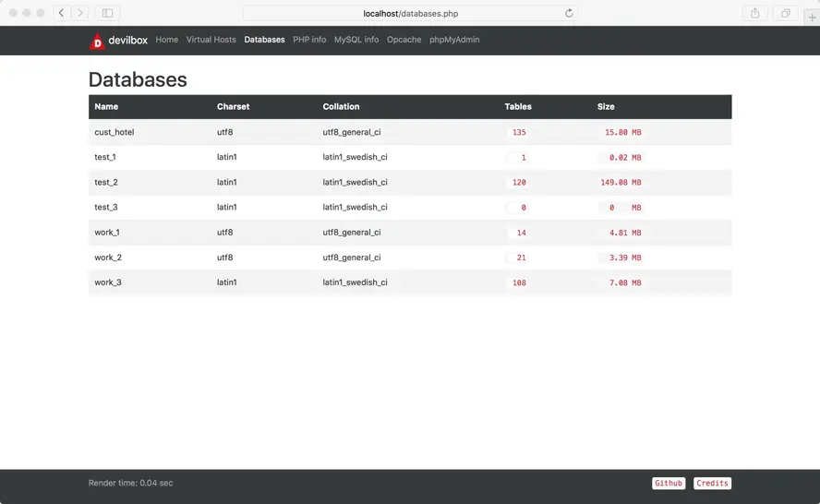Open the Safari share button
This screenshot has height=504, width=820.
coord(754,14)
